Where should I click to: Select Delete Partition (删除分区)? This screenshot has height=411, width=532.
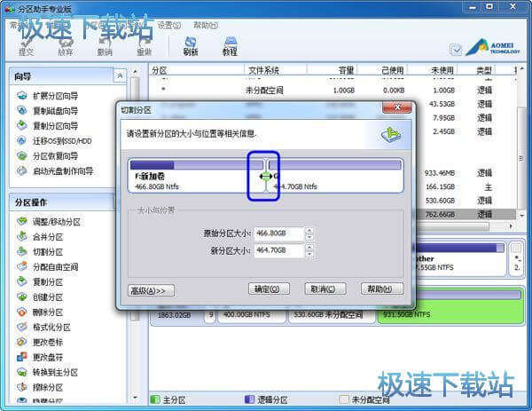(40, 312)
